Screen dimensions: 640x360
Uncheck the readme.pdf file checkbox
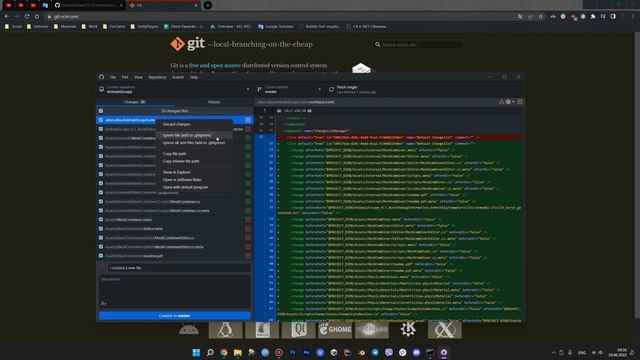click(101, 256)
